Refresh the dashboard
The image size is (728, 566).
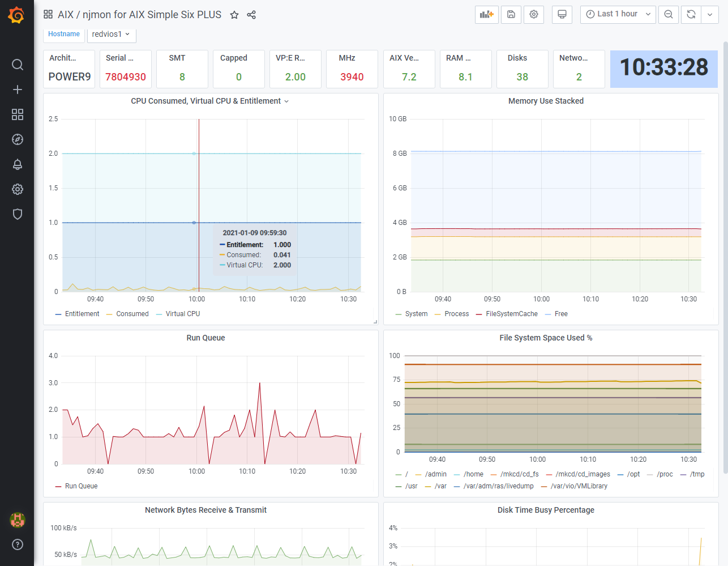click(691, 14)
